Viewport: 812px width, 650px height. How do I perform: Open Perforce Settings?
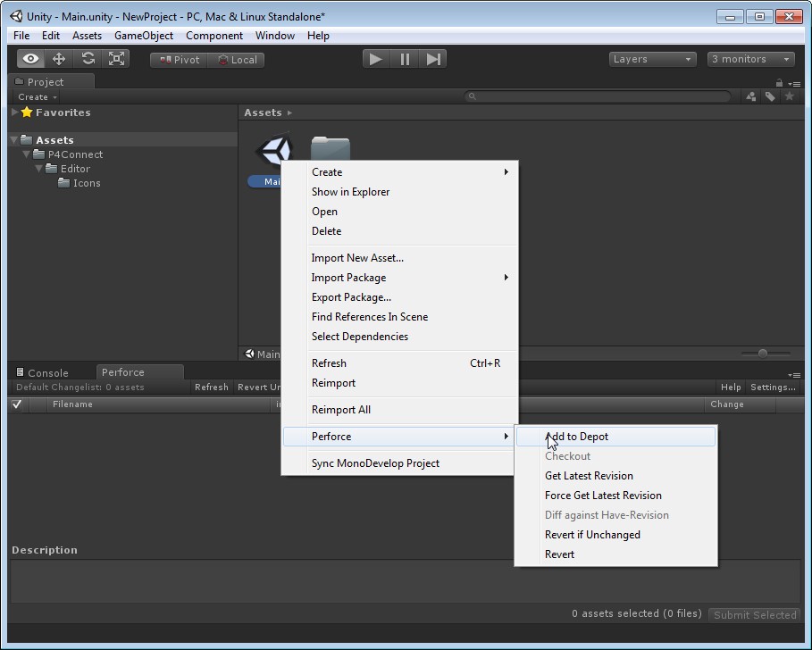click(x=773, y=387)
